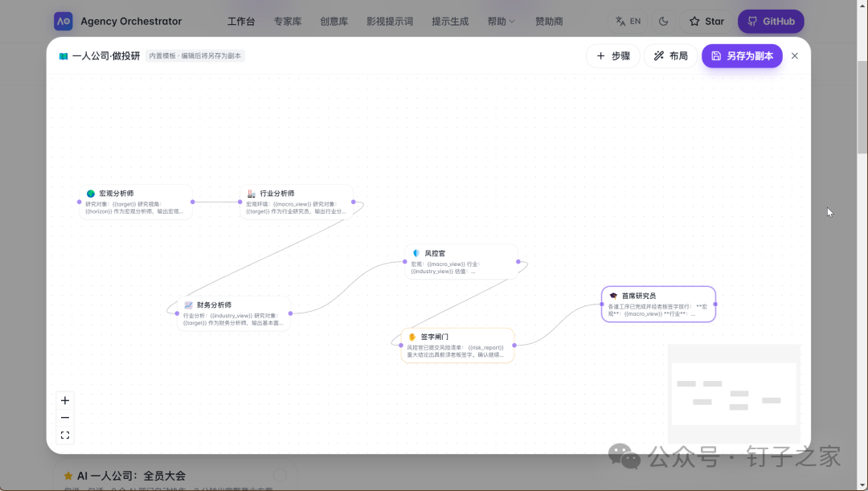
Task: Open the 工作台 nav tab
Action: click(x=241, y=21)
